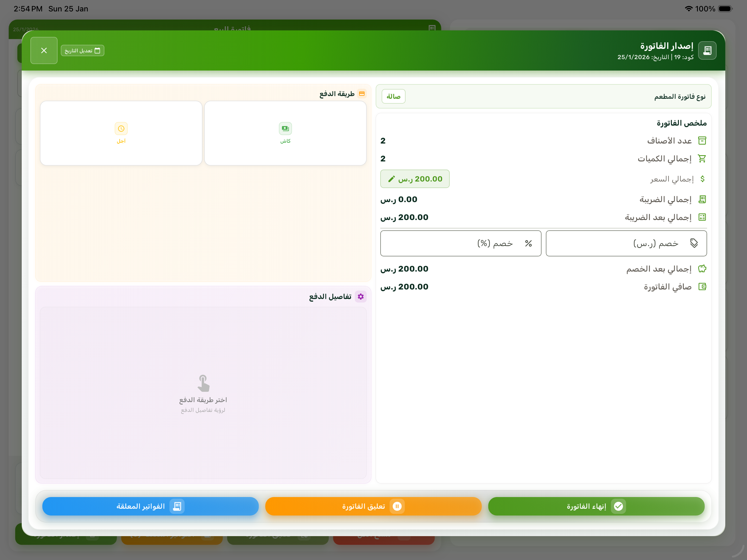Viewport: 747px width, 560px height.
Task: Toggle the صالة invoice type badge
Action: [x=393, y=96]
